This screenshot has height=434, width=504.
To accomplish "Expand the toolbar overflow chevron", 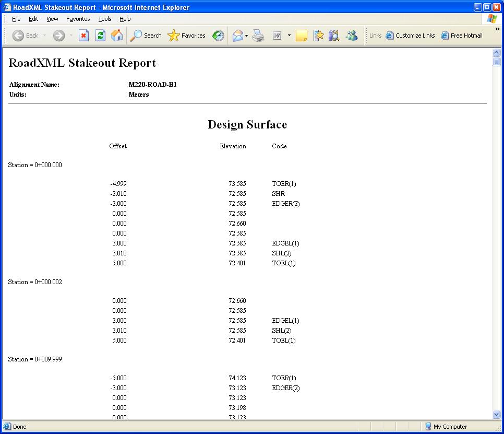I will tap(497, 29).
